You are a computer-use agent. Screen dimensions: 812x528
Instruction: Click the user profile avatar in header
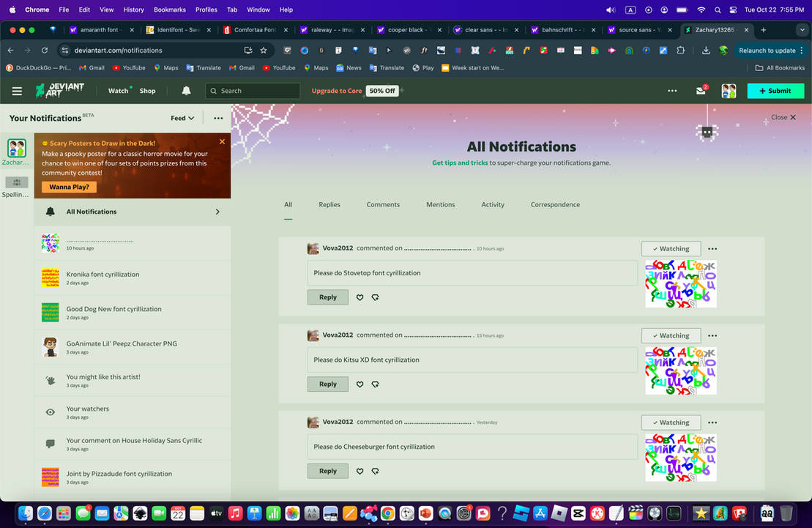click(729, 91)
